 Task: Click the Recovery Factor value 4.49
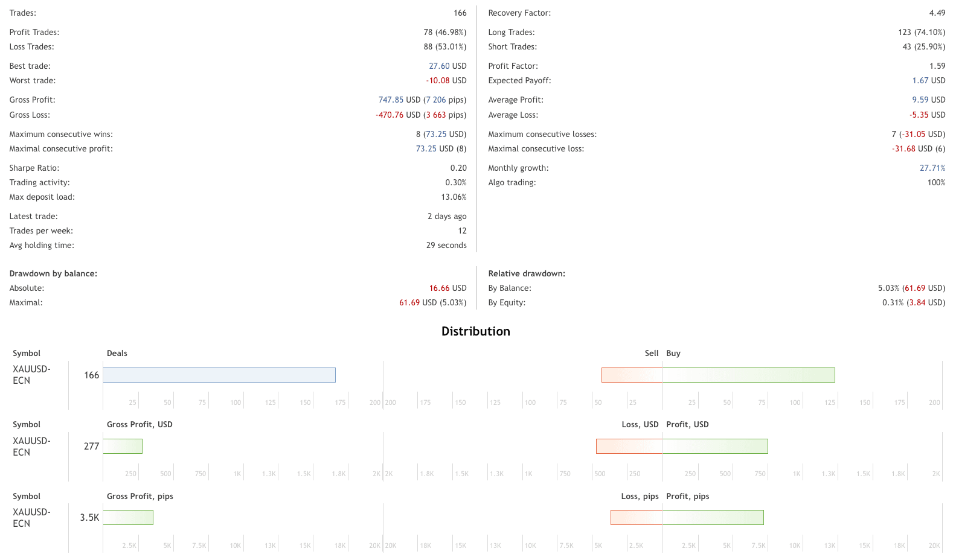937,13
